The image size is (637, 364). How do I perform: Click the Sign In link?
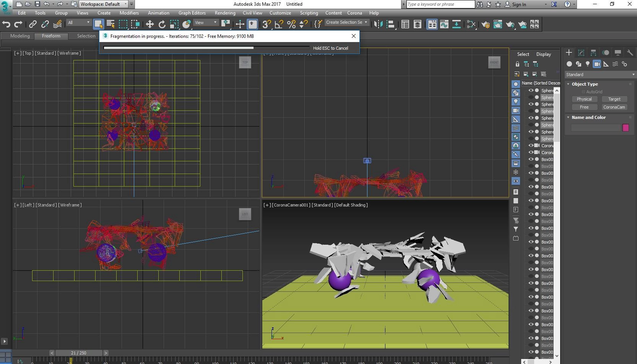[x=519, y=4]
